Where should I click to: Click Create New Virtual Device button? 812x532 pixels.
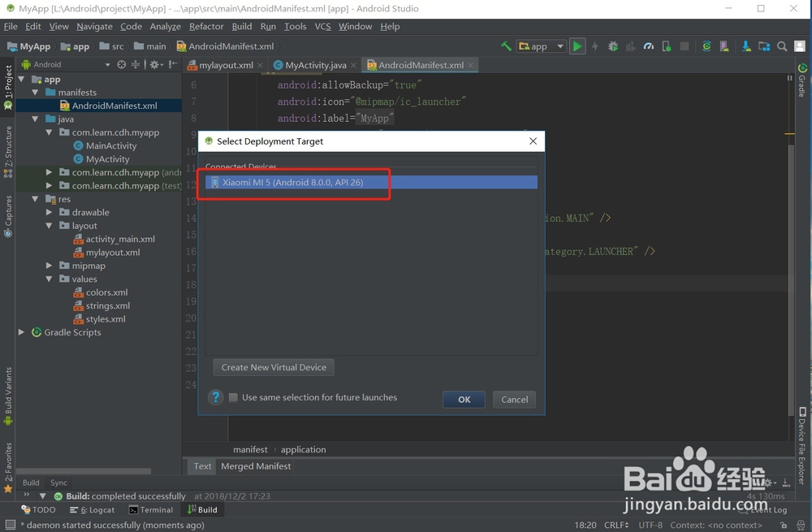tap(274, 367)
